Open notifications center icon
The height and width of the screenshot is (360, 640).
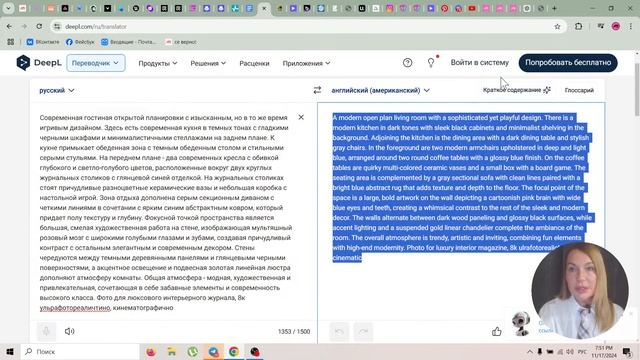click(x=627, y=351)
